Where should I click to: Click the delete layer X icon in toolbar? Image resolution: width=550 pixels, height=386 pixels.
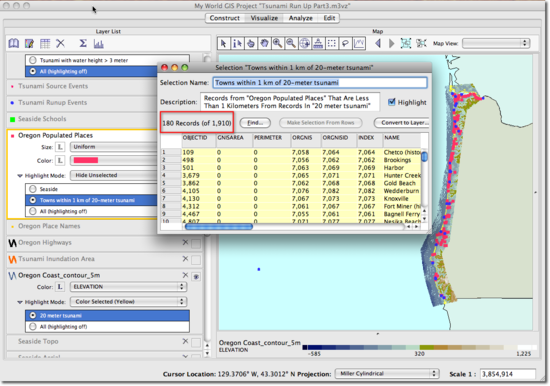pyautogui.click(x=60, y=43)
